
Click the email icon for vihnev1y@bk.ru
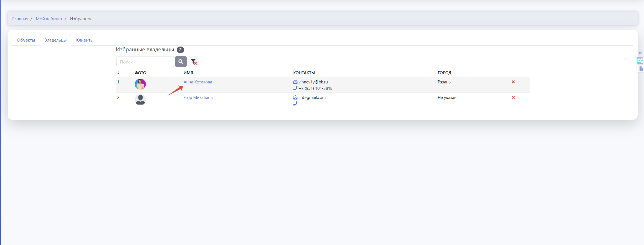pyautogui.click(x=295, y=82)
